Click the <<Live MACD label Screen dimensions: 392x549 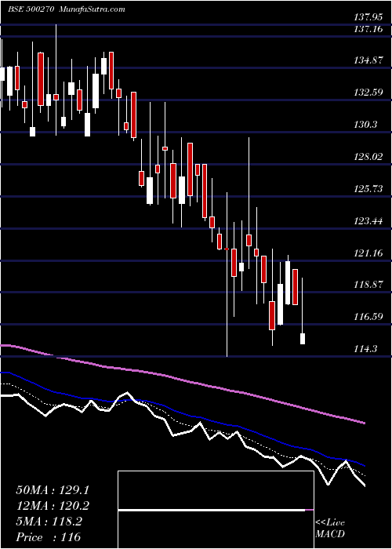[330, 529]
